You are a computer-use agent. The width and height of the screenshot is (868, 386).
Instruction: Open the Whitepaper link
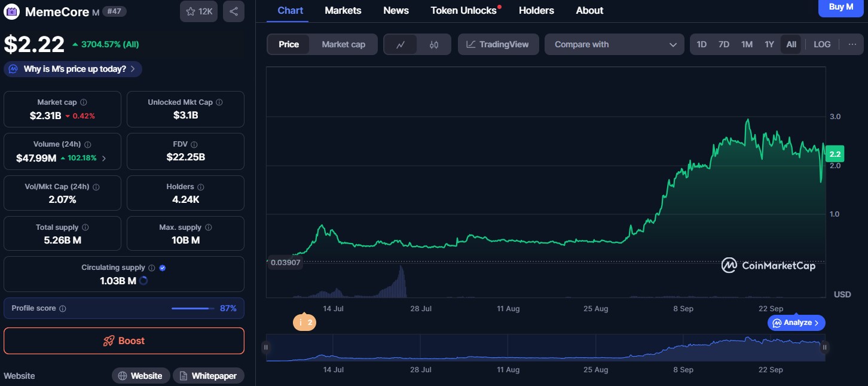coord(209,376)
